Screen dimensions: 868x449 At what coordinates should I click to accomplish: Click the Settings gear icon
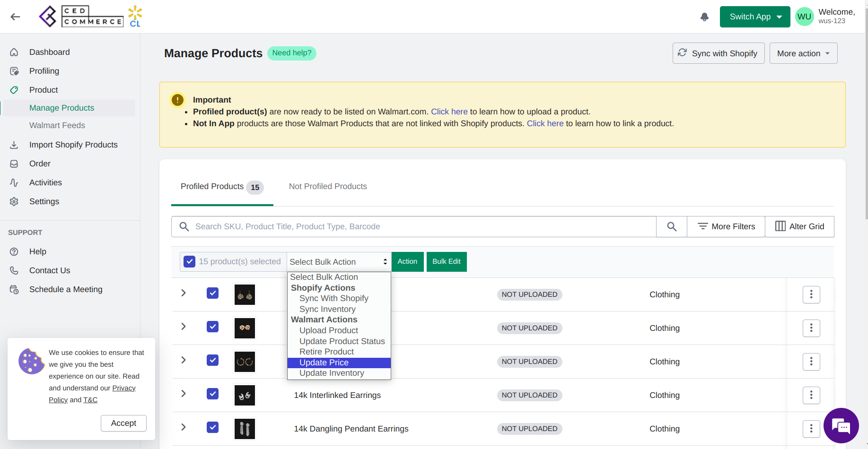(14, 201)
